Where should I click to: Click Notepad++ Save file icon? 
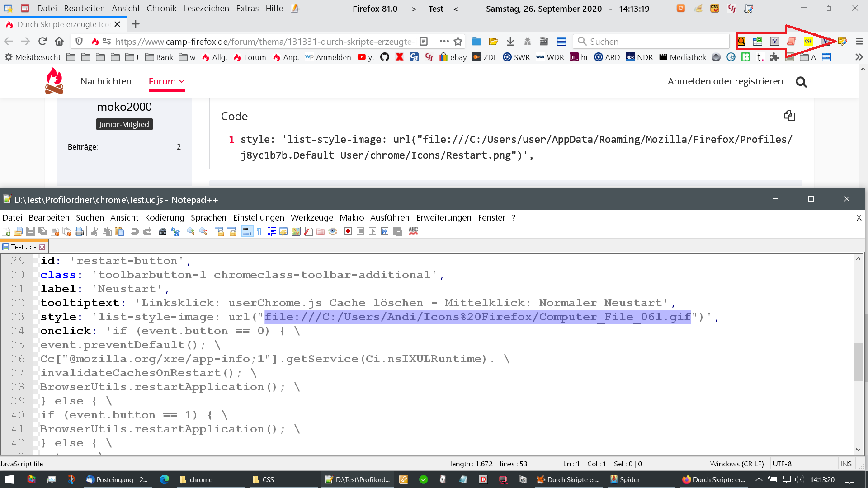pyautogui.click(x=30, y=231)
